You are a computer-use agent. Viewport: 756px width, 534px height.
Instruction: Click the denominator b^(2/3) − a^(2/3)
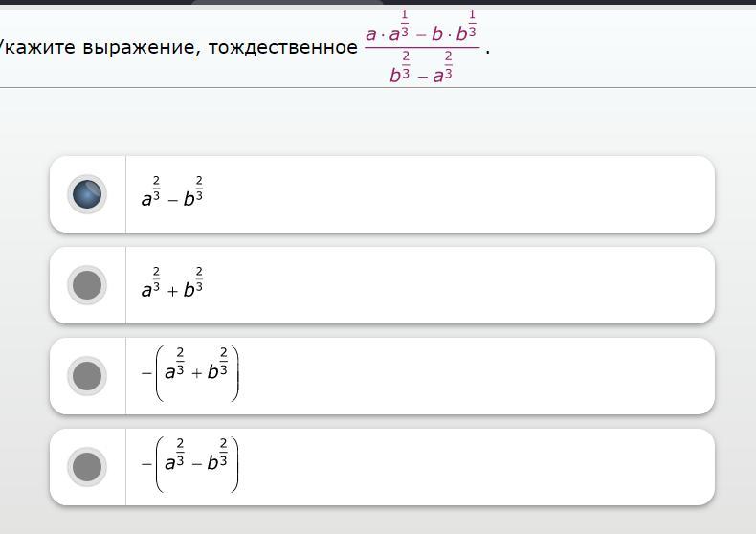[421, 68]
